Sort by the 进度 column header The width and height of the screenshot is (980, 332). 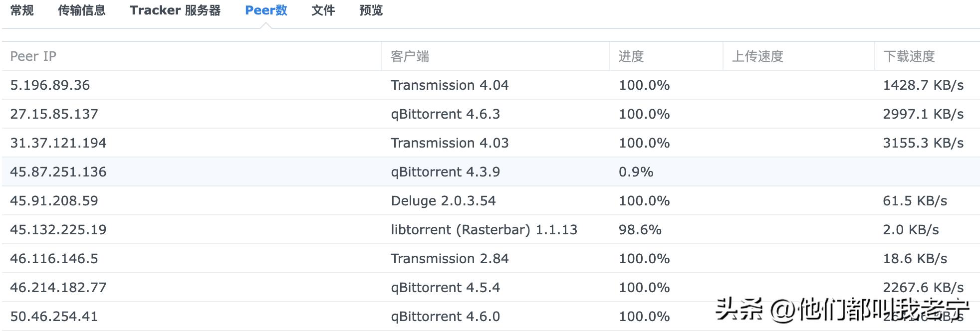pos(631,56)
